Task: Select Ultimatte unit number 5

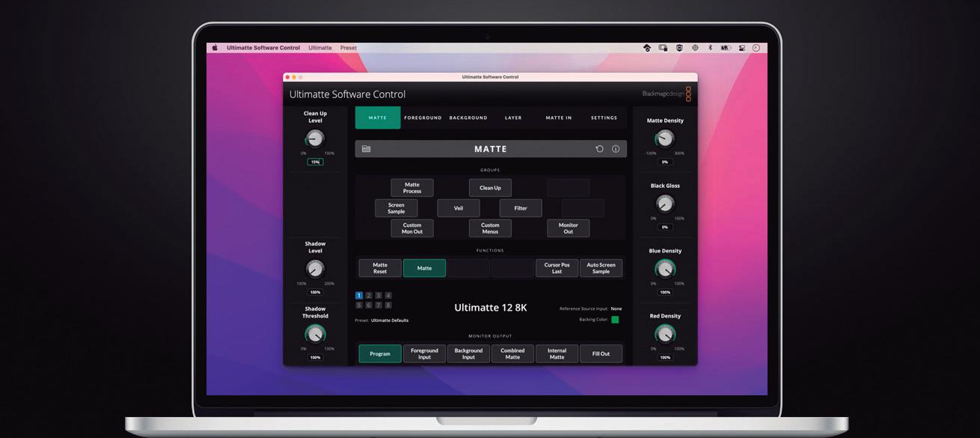Action: click(359, 305)
